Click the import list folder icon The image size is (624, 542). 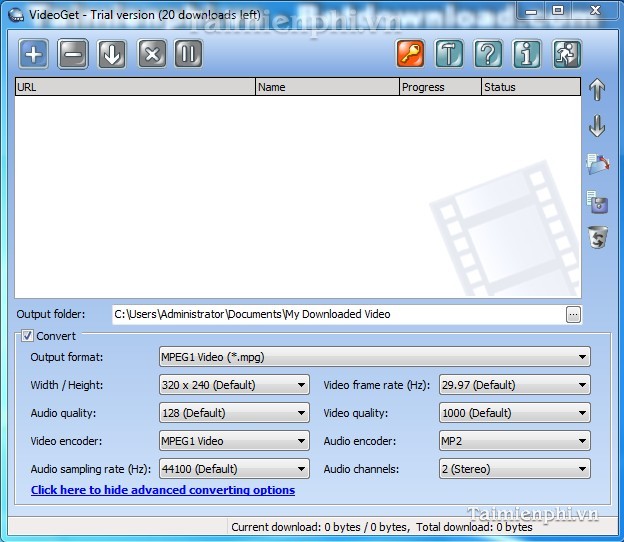597,164
